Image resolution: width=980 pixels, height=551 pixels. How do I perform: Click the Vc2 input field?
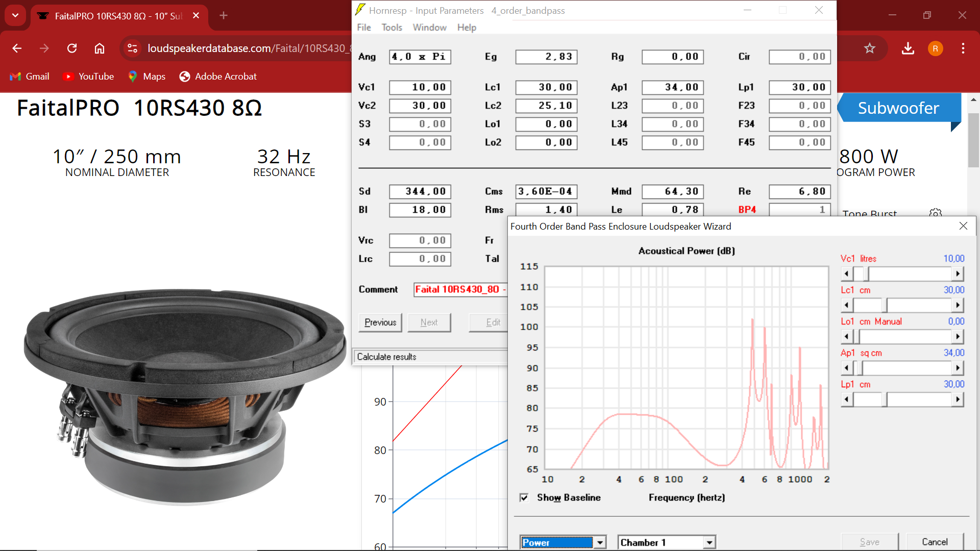420,106
